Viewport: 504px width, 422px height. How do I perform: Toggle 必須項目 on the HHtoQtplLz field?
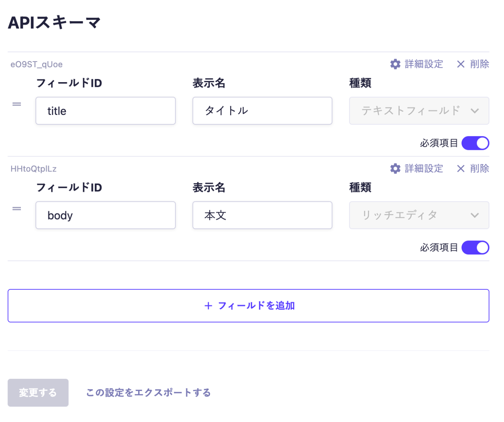475,248
